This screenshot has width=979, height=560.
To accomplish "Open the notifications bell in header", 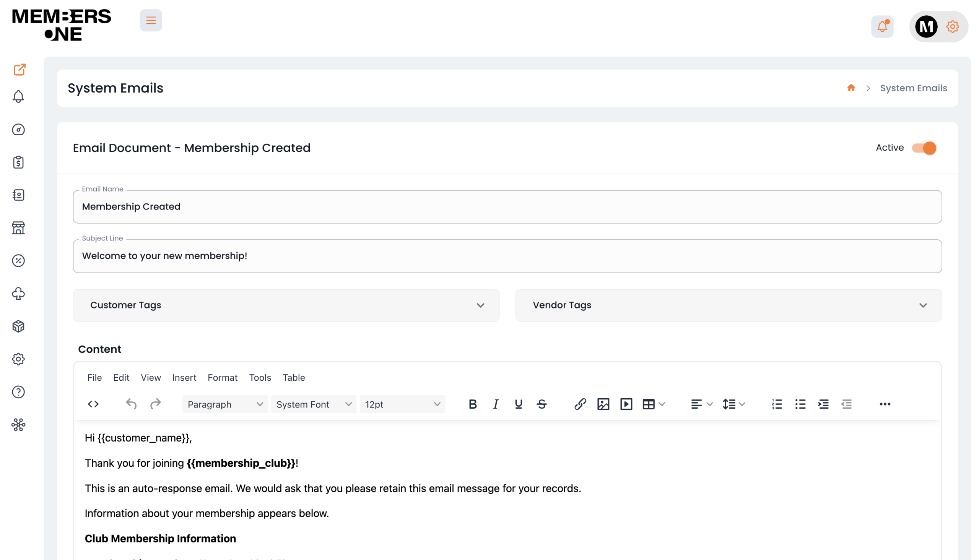I will coord(882,26).
